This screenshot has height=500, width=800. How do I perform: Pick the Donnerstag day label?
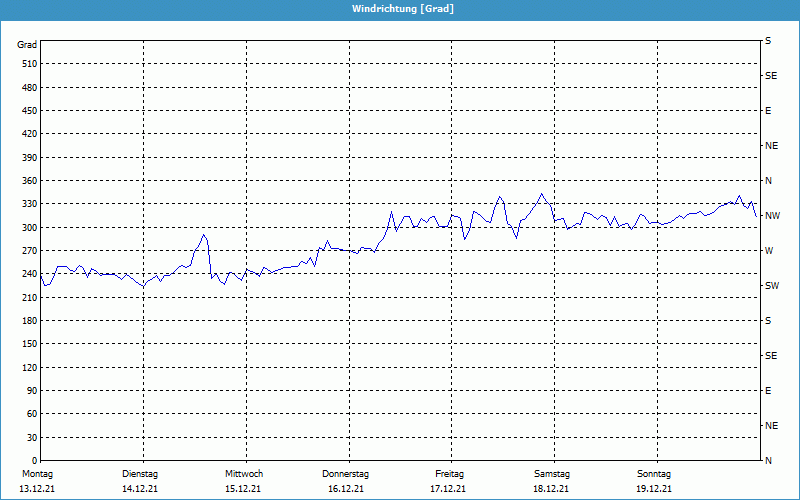(x=346, y=473)
